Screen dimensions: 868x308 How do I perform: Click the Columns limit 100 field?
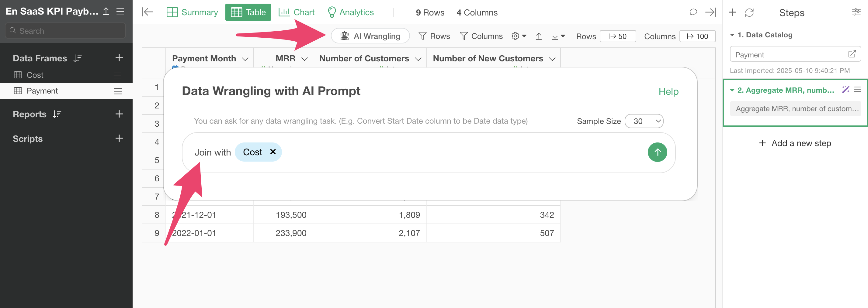[697, 36]
